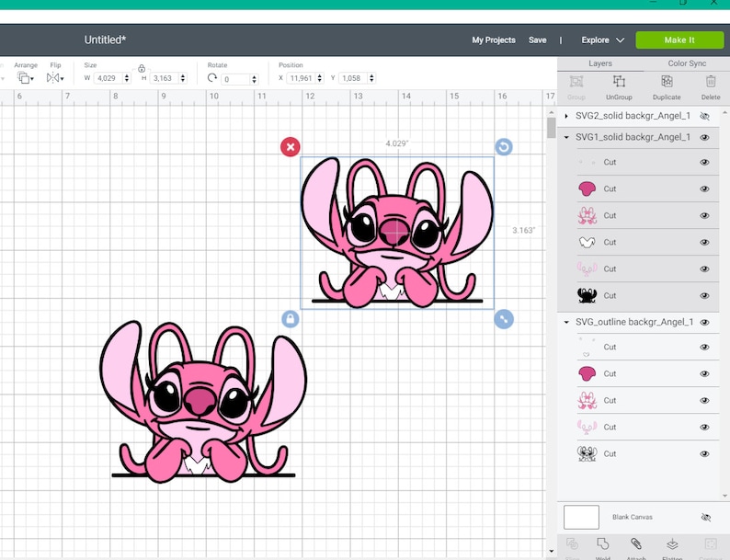This screenshot has height=560, width=730.
Task: Click the Y position stepper arrows
Action: coord(371,78)
